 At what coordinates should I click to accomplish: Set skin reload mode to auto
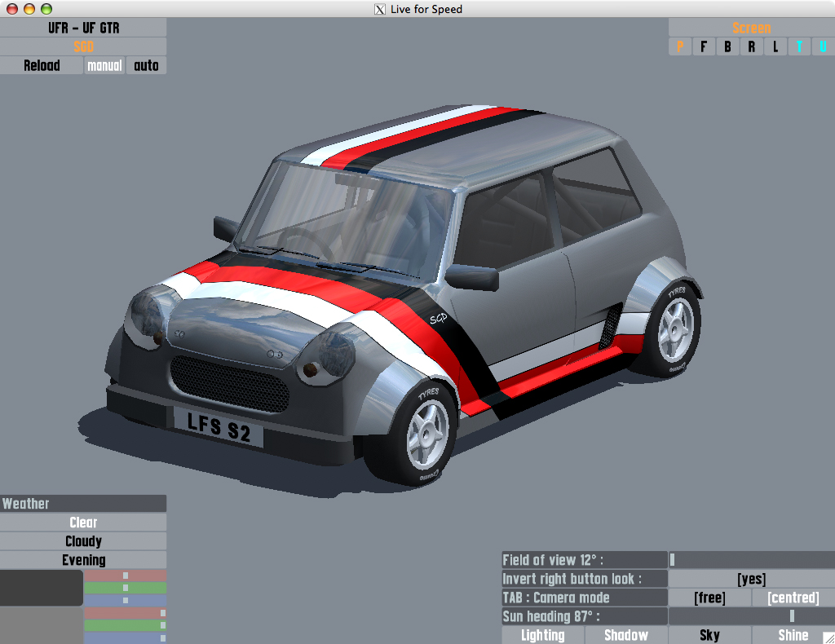coord(147,65)
